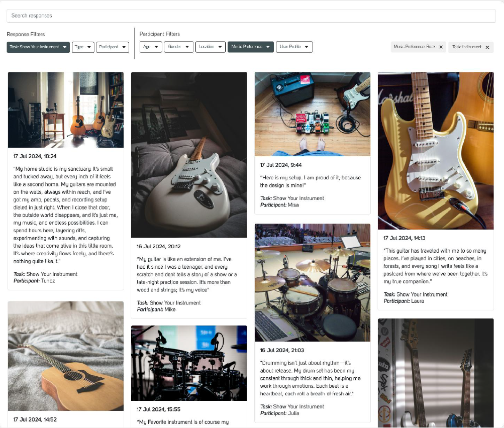
Task: Remove the Task: Instrument filter chip
Action: click(x=487, y=47)
